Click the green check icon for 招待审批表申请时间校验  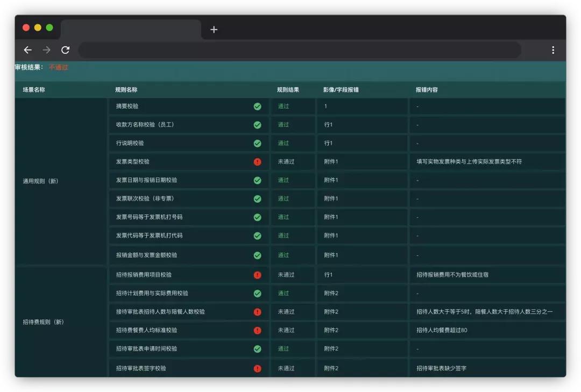(x=257, y=349)
